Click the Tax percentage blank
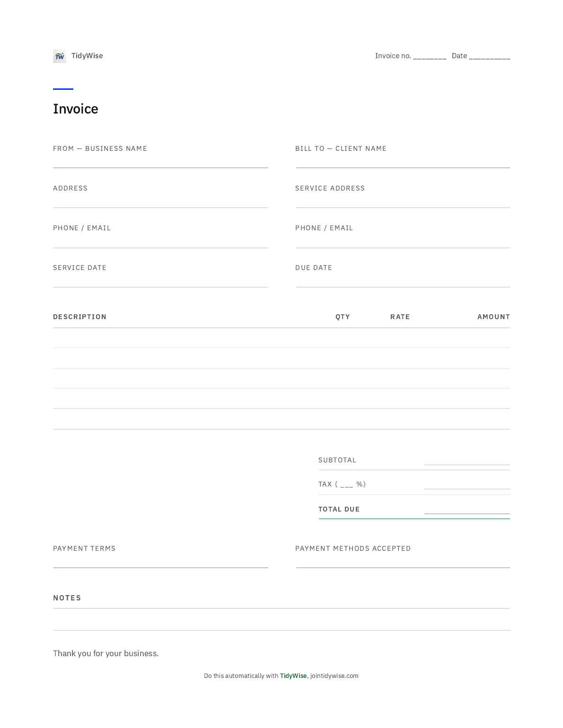The width and height of the screenshot is (563, 728). tap(346, 485)
